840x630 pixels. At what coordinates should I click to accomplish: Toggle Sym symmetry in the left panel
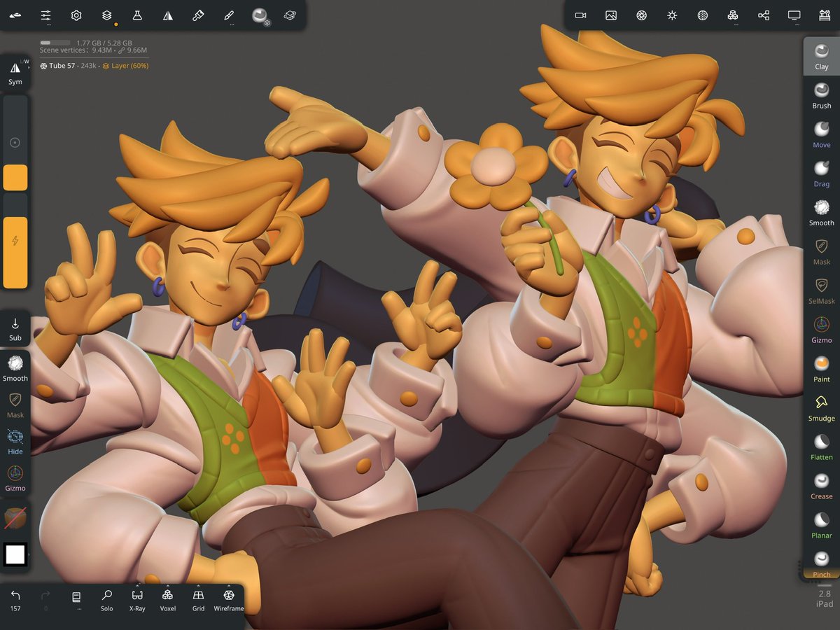15,72
